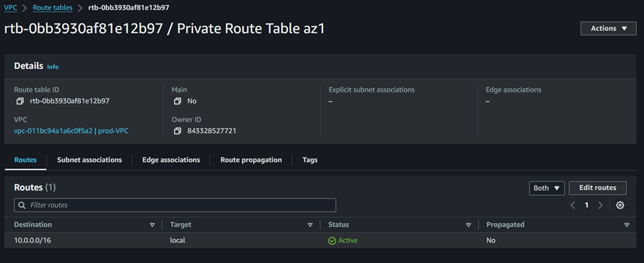The width and height of the screenshot is (644, 263).
Task: Sort by the Destination column arrow
Action: point(152,225)
